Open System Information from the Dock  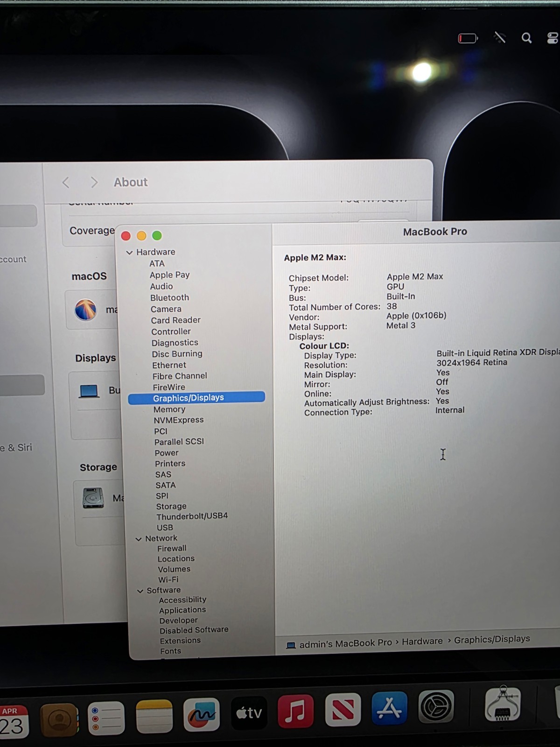[x=503, y=704]
